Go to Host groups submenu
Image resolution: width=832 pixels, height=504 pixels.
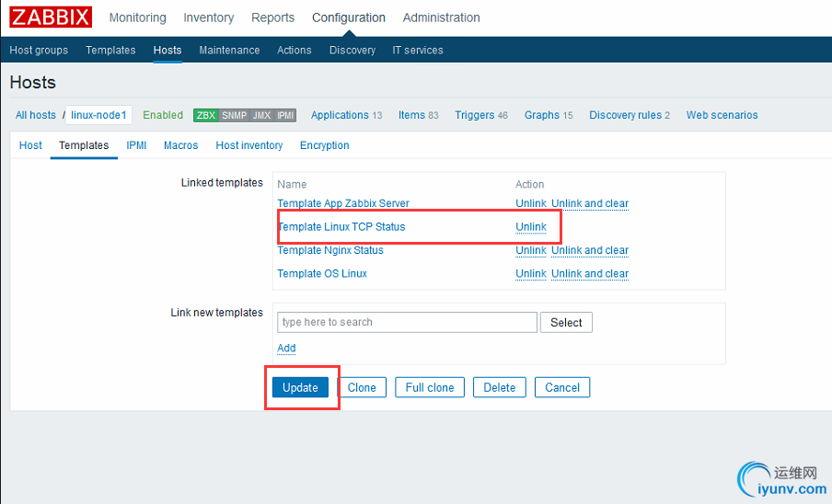point(39,50)
